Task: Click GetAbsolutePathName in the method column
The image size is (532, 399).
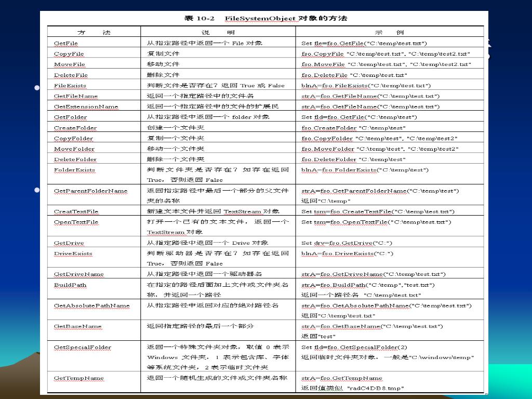Action: tap(91, 305)
